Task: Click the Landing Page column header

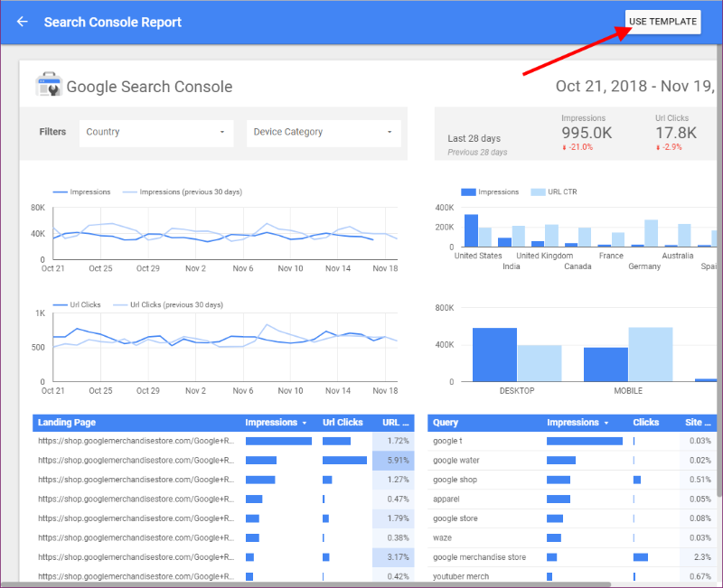Action: point(67,423)
